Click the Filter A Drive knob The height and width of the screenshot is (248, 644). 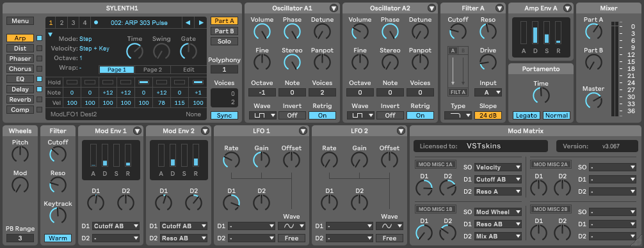pos(488,62)
